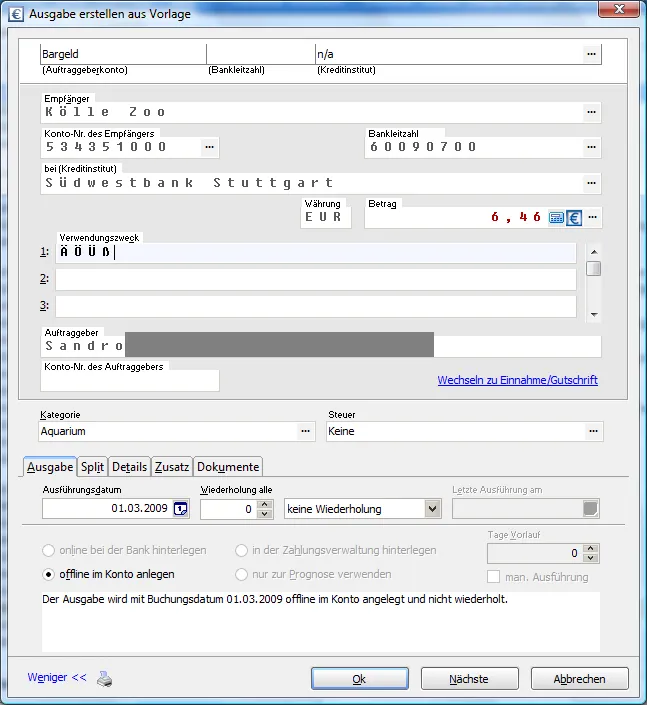Expand the 'keine Wiederholung' dropdown

[432, 509]
